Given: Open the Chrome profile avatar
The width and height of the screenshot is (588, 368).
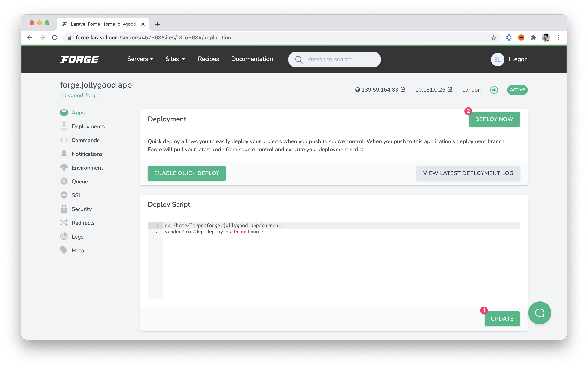Looking at the screenshot, I should click(546, 38).
